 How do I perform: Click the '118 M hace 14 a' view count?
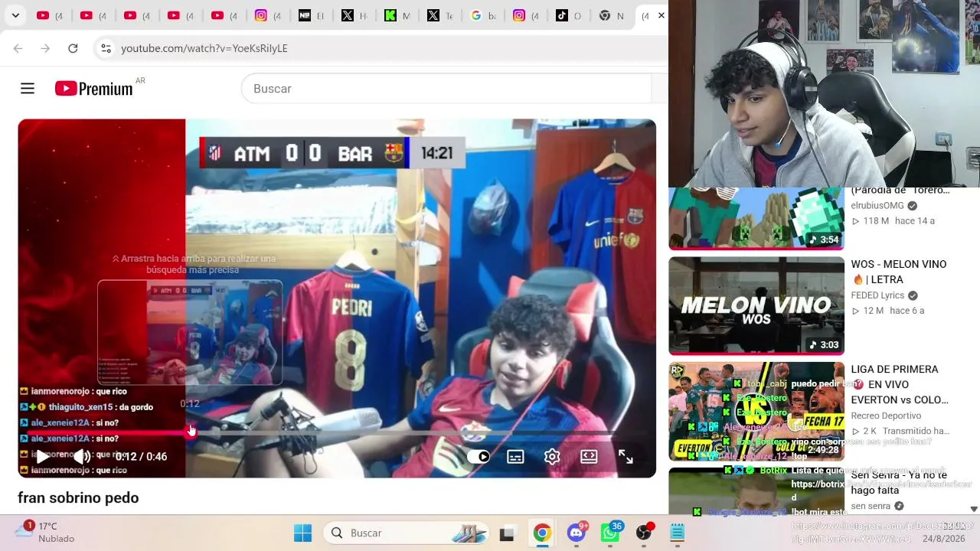click(893, 221)
